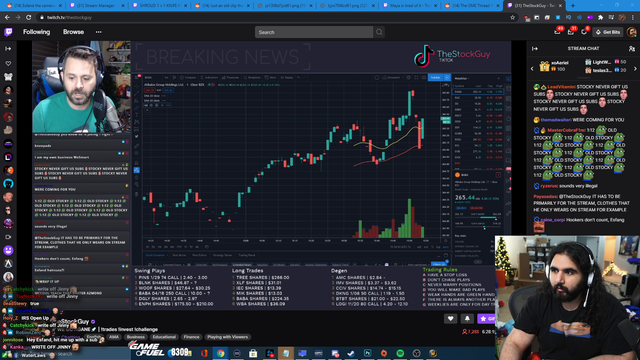Click MasterCobraF1re username in chat

(566, 130)
